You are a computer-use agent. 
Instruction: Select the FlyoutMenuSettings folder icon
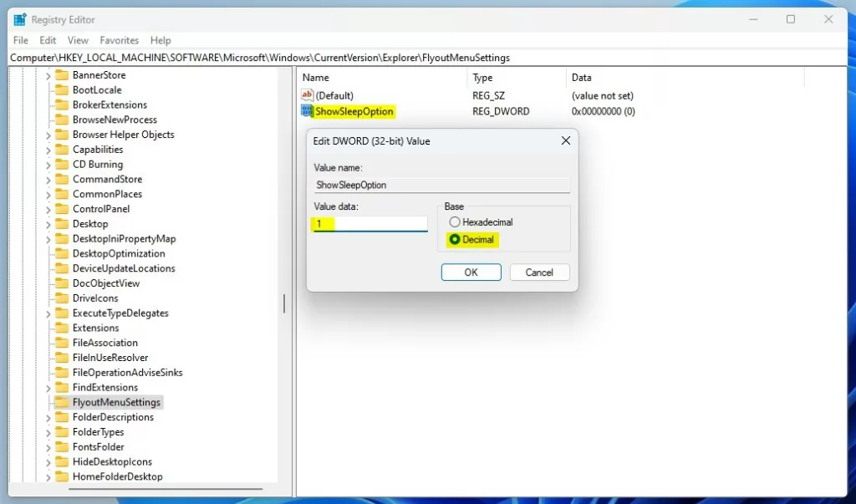pyautogui.click(x=62, y=402)
